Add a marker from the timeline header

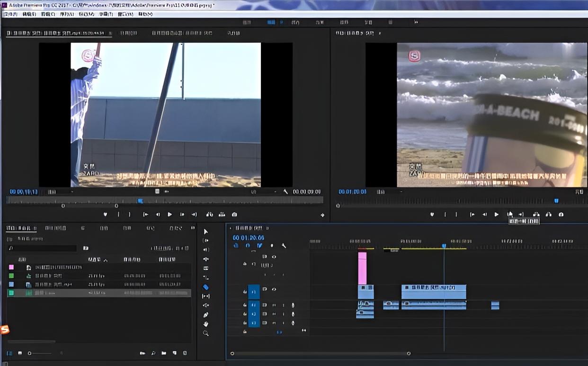(x=272, y=246)
